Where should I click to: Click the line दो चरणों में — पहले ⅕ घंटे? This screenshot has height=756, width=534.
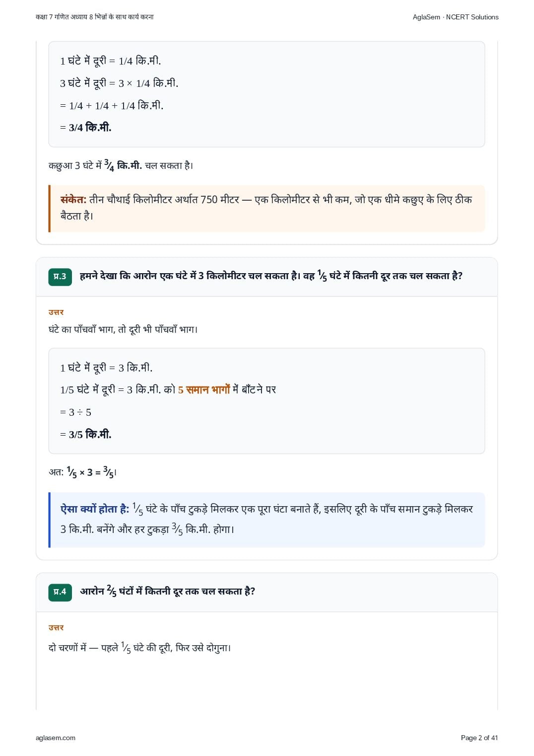coord(140,648)
